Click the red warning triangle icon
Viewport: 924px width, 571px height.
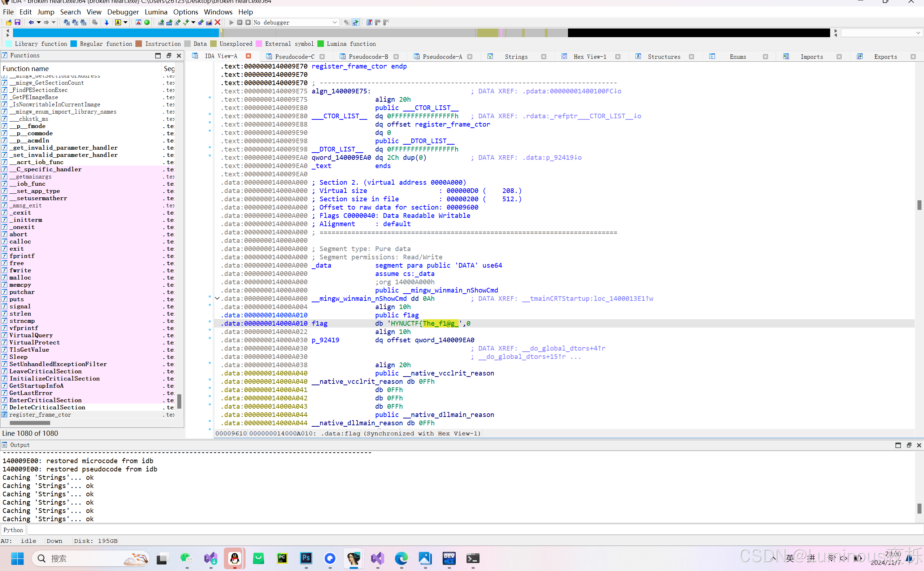(x=138, y=22)
